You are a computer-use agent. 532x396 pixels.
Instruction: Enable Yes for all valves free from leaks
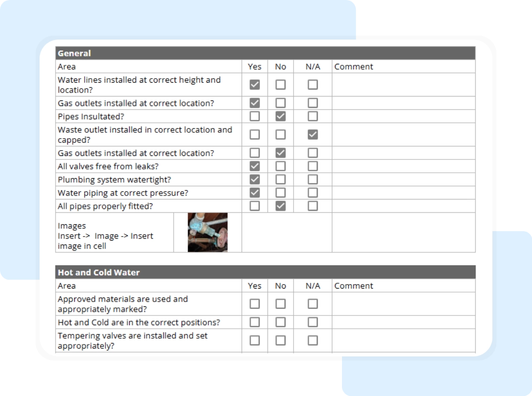point(254,166)
